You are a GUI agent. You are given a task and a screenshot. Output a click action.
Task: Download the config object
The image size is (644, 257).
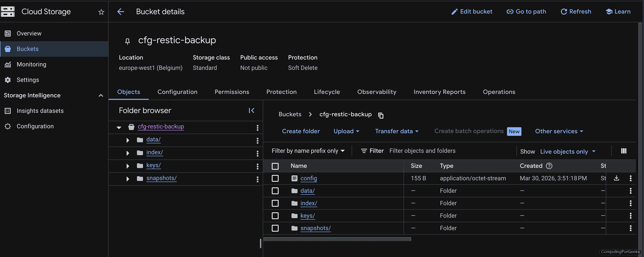(x=617, y=178)
